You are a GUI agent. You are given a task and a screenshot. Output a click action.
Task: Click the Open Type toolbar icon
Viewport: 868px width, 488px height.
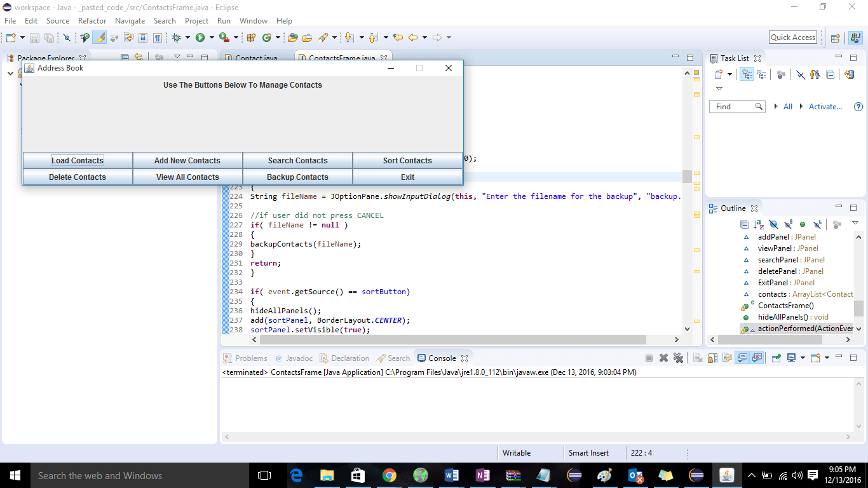click(x=293, y=37)
